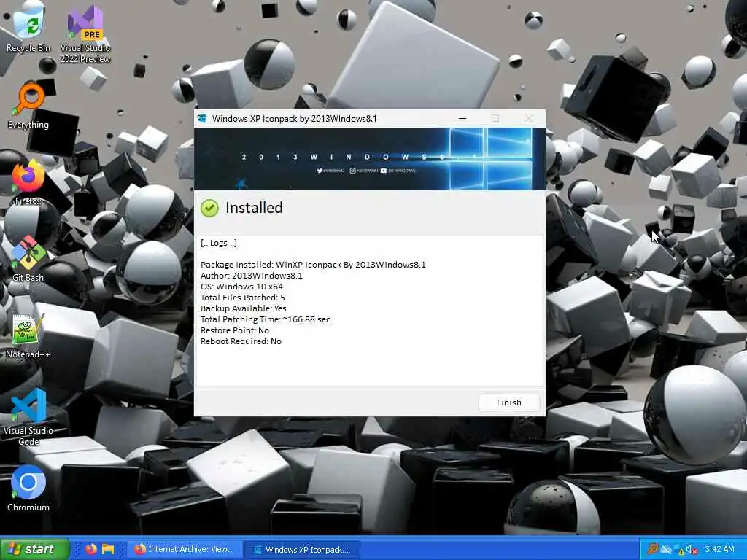Click 'Restore Point: No' line
Image resolution: width=747 pixels, height=560 pixels.
pyautogui.click(x=235, y=330)
